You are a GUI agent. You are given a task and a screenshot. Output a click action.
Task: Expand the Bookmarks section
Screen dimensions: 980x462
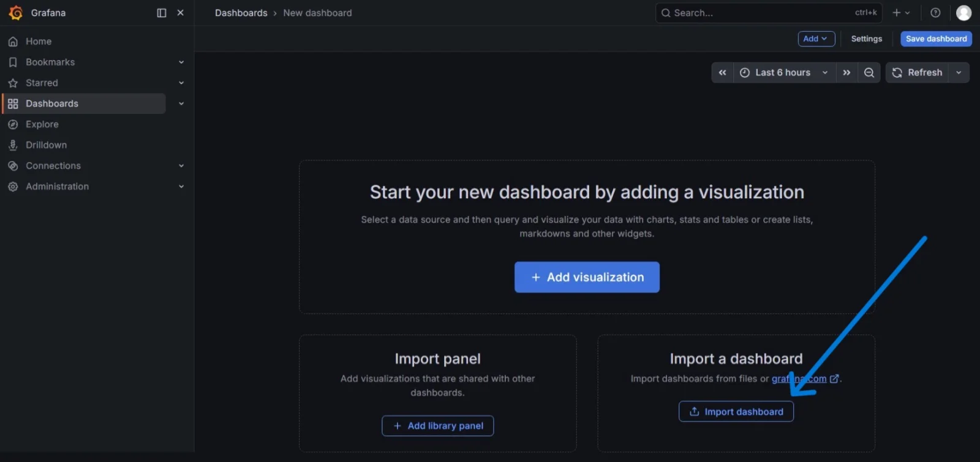[181, 62]
